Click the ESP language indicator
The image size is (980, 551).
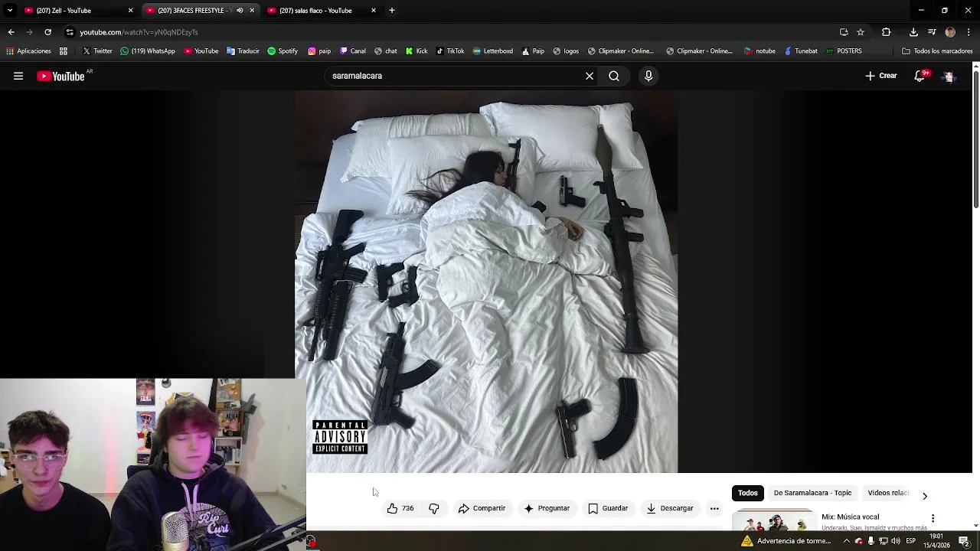tap(911, 541)
